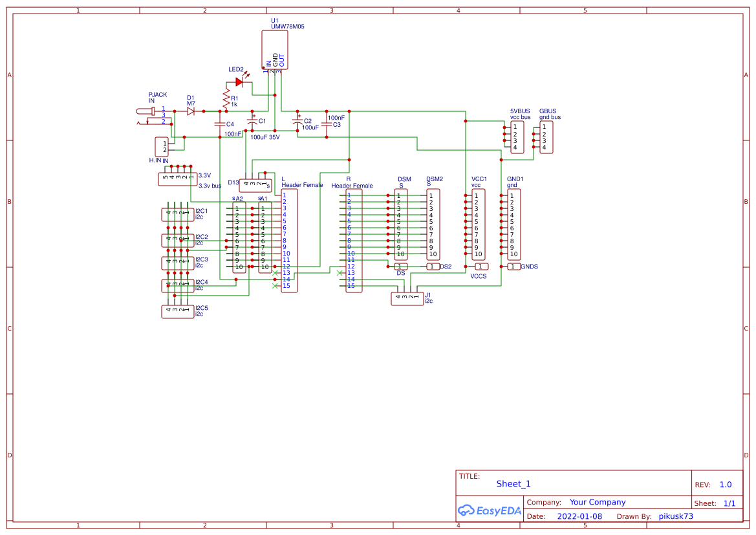Select the U1 UMW78M05 regulator symbol

pyautogui.click(x=275, y=50)
